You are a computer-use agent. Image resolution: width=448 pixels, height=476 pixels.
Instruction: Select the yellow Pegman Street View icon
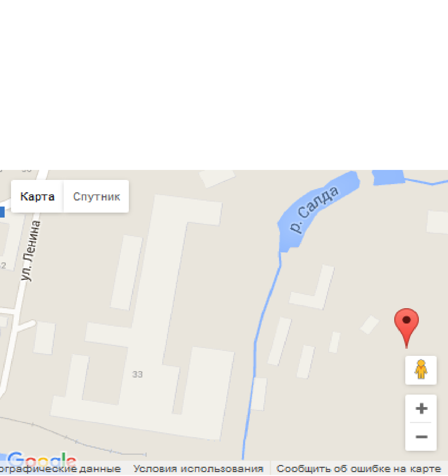tap(421, 370)
